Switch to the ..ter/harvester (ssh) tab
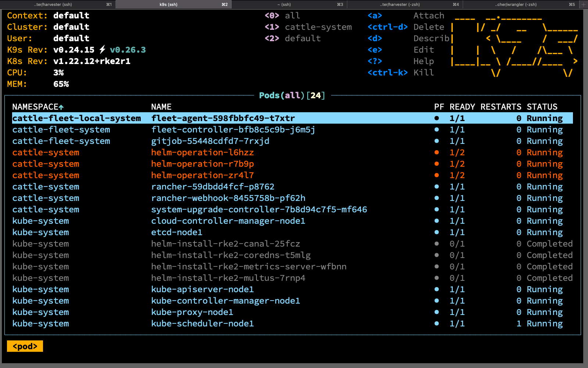 pyautogui.click(x=58, y=4)
